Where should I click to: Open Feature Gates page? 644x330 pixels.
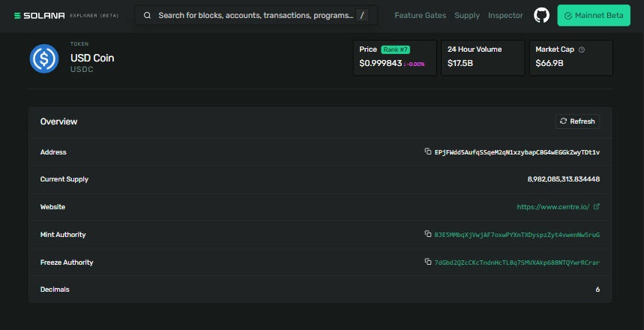420,16
